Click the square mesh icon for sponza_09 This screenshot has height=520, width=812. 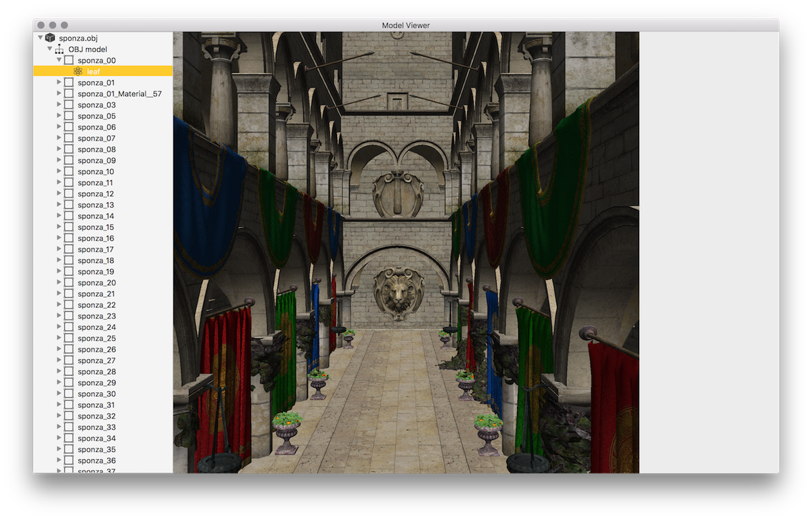coord(68,160)
